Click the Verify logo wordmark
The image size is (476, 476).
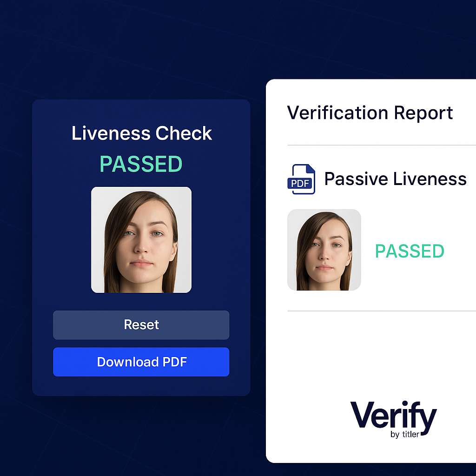click(x=393, y=415)
